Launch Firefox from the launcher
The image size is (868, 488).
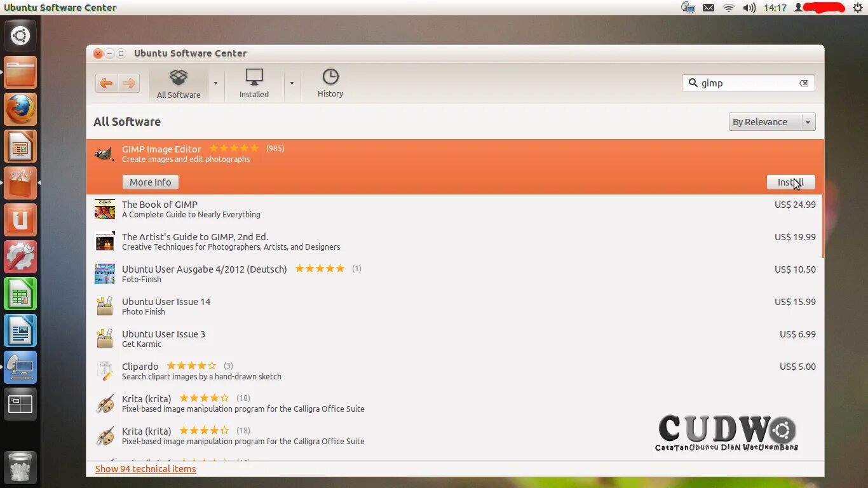[x=20, y=109]
